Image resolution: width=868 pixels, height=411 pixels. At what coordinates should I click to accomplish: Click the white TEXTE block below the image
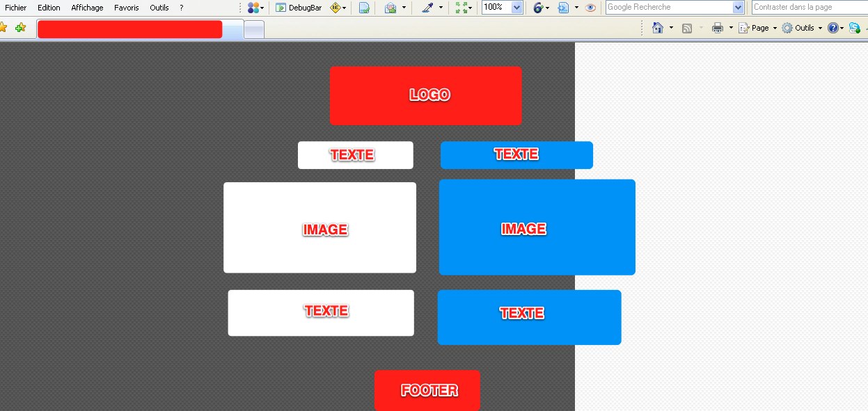321,313
